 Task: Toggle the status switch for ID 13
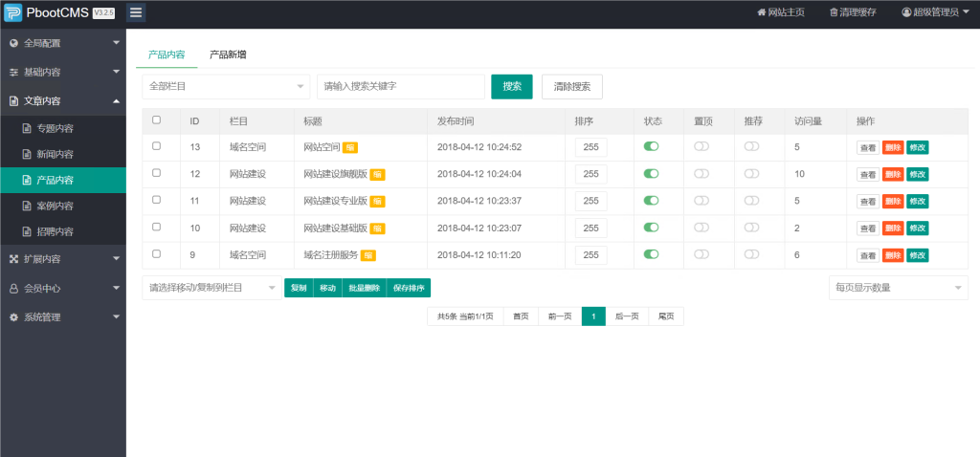click(652, 146)
